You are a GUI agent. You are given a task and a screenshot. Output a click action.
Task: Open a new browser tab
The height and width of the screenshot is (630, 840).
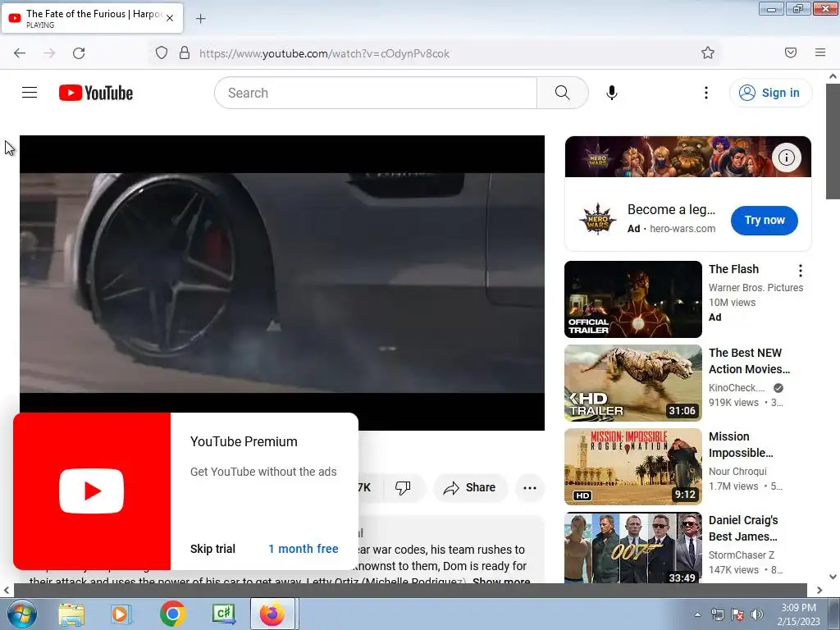pyautogui.click(x=200, y=19)
